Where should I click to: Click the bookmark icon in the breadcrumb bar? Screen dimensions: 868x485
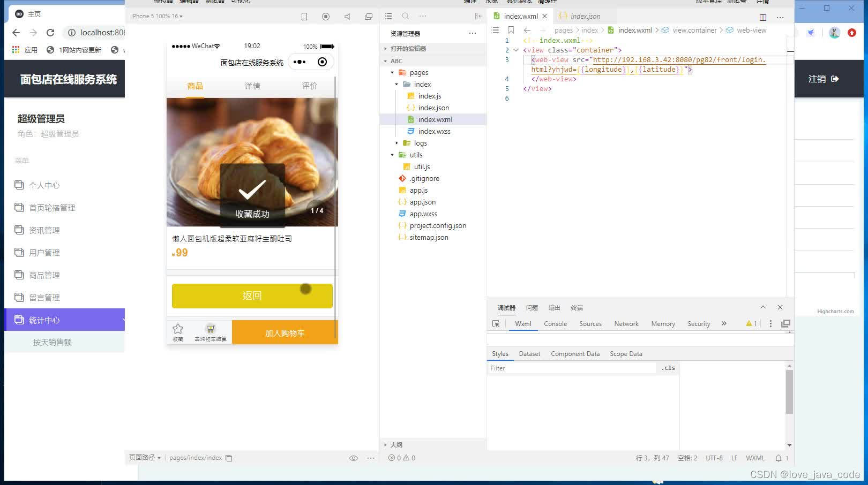(511, 30)
